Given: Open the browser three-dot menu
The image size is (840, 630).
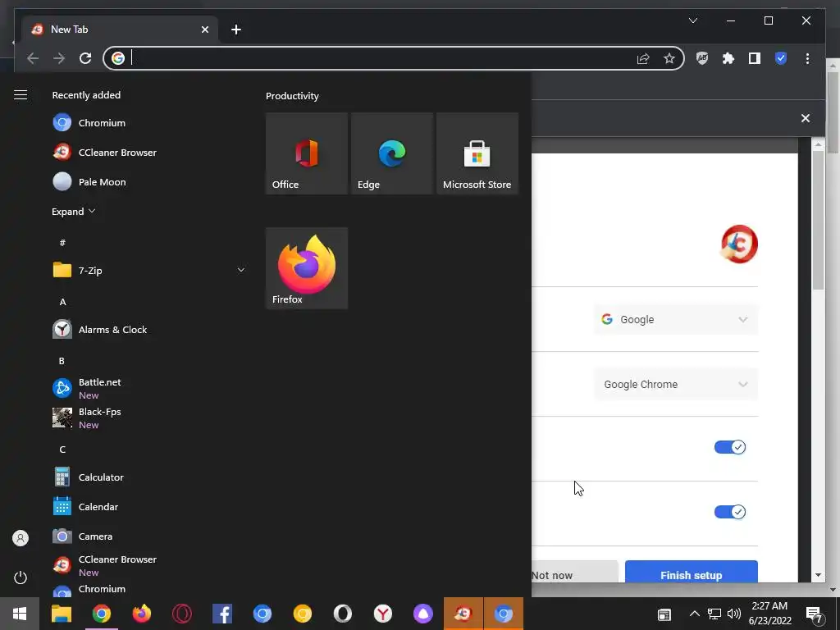Looking at the screenshot, I should tap(807, 58).
